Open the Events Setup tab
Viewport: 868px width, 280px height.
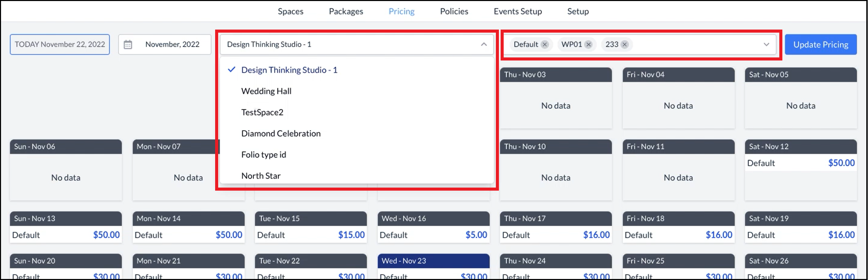tap(517, 11)
